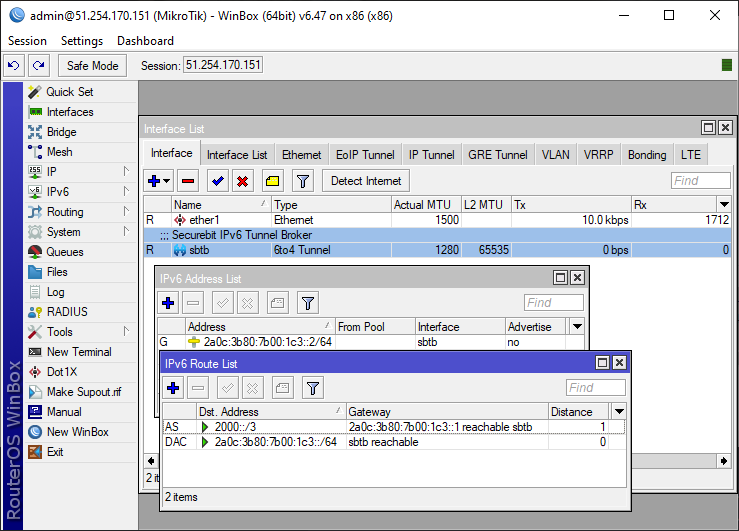
Task: Expand Tools submenu
Action: [x=80, y=332]
